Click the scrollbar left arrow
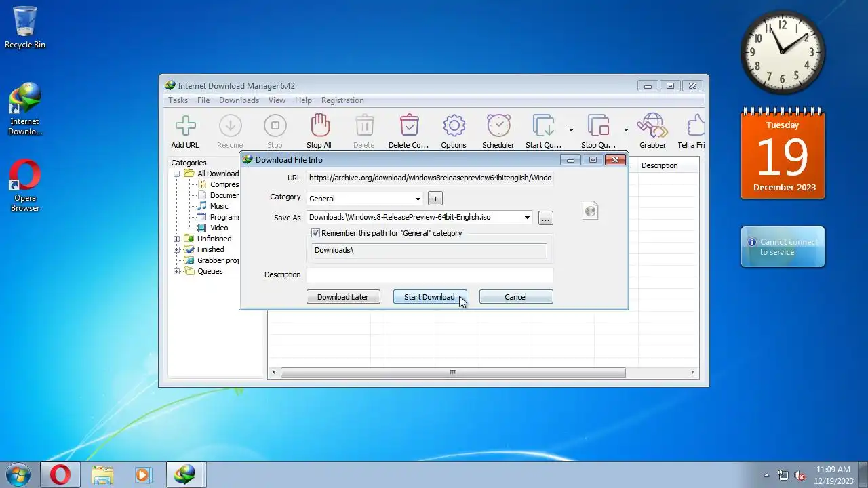The width and height of the screenshot is (868, 488). tap(274, 372)
